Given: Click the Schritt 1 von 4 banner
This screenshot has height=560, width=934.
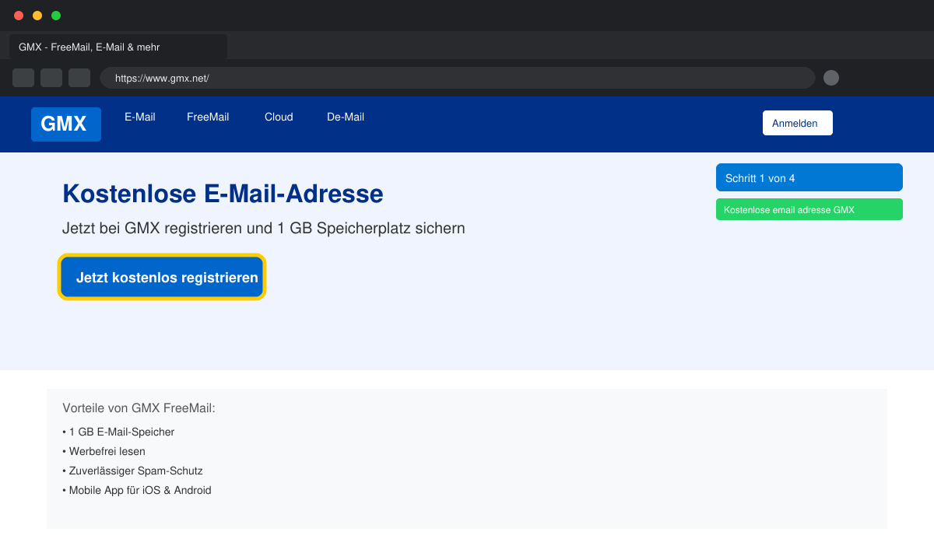Looking at the screenshot, I should coord(809,177).
